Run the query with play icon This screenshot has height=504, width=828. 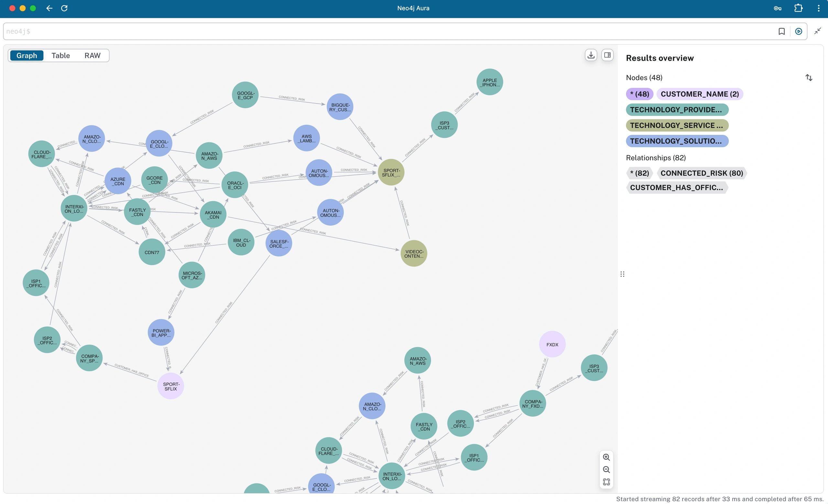tap(799, 31)
